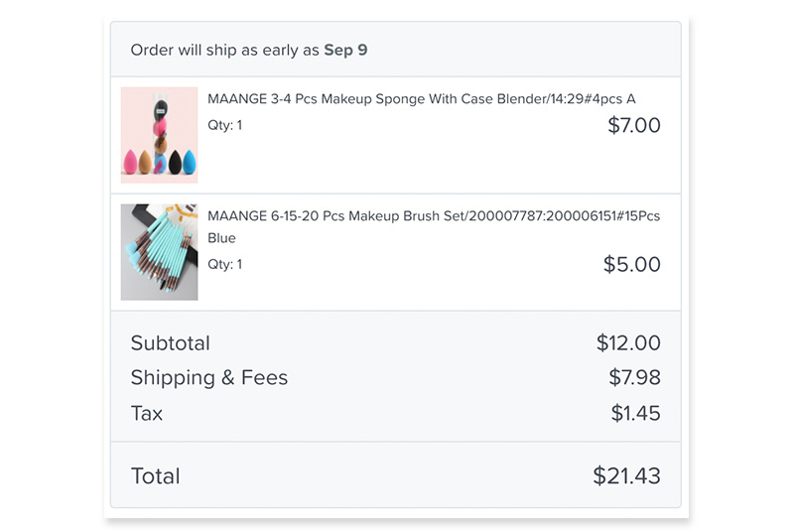Click the MAANGE Makeup Sponge product title
Viewport: 794px width, 532px height.
(421, 98)
